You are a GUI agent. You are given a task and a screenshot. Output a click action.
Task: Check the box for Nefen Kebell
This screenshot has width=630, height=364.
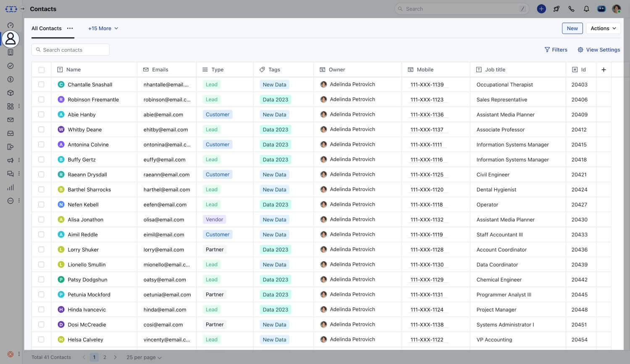(41, 204)
